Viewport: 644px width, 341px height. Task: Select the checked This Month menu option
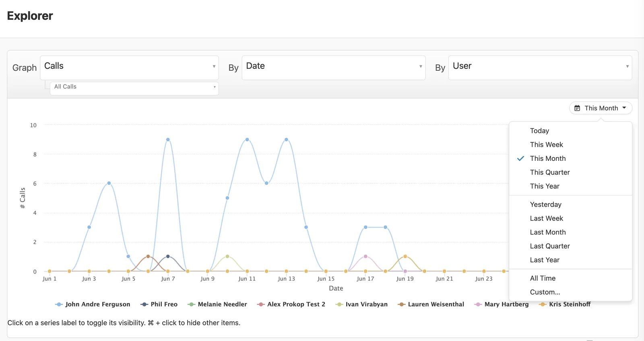point(571,158)
